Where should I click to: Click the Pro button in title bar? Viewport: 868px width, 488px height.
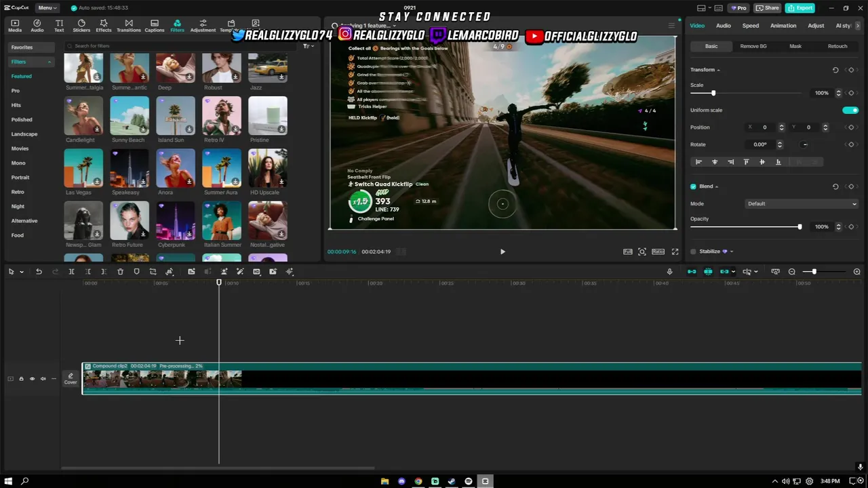[738, 8]
